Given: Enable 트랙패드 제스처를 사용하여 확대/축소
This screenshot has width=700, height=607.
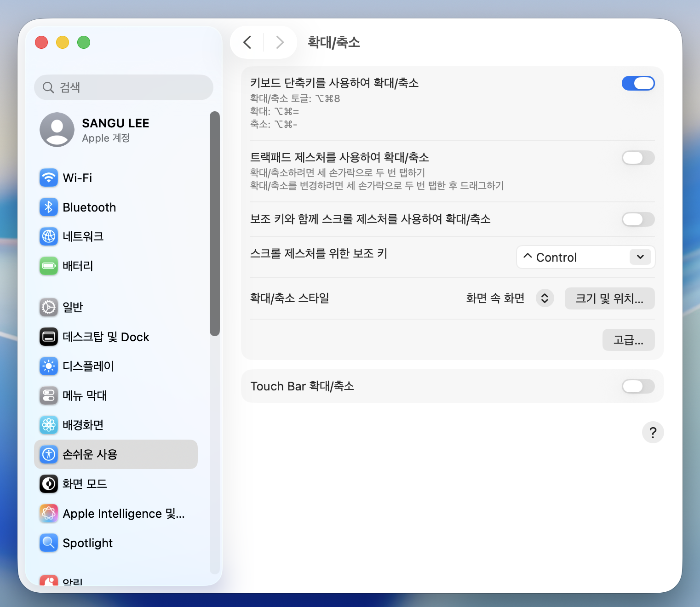Looking at the screenshot, I should click(x=638, y=158).
